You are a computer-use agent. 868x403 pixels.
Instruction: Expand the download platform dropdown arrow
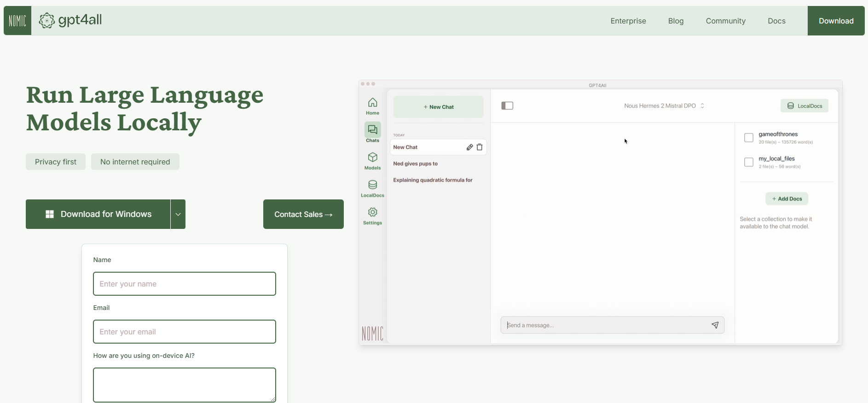(178, 214)
